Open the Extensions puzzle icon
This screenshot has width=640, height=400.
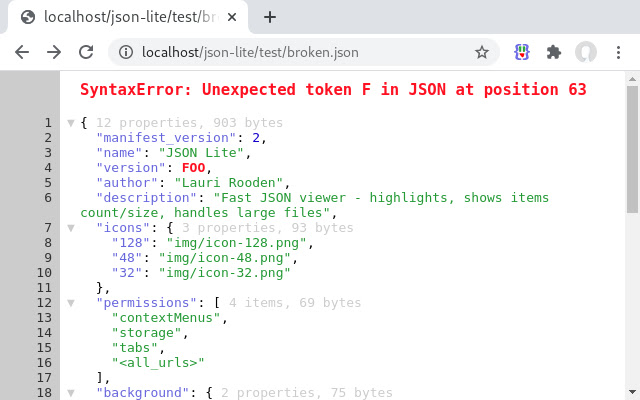click(x=554, y=52)
